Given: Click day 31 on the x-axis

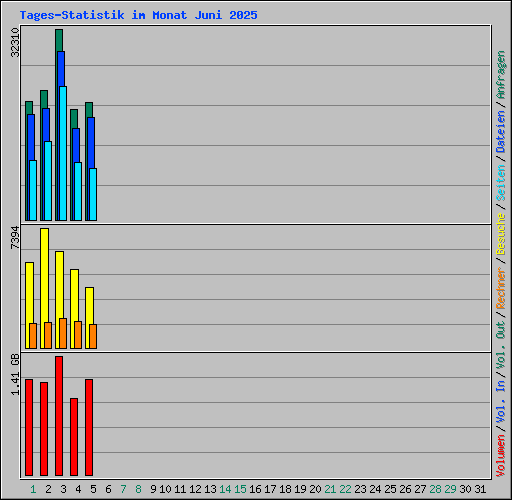Looking at the screenshot, I should (x=480, y=489).
